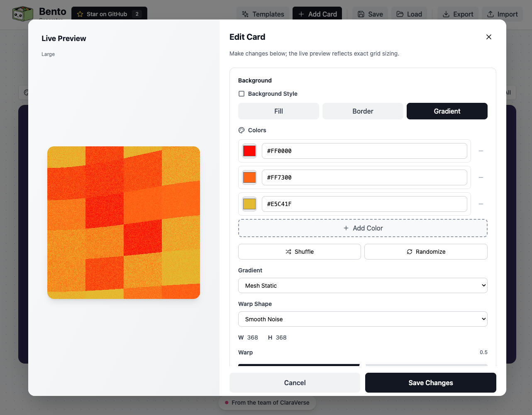The width and height of the screenshot is (532, 415).
Task: Open the red #FF0000 color swatch
Action: coord(249,151)
